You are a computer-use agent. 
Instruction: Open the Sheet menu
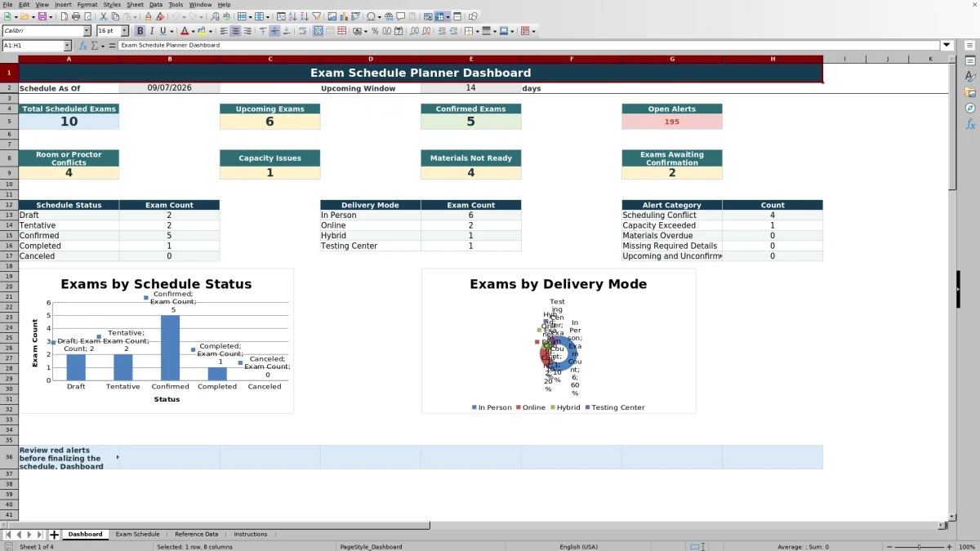point(135,4)
